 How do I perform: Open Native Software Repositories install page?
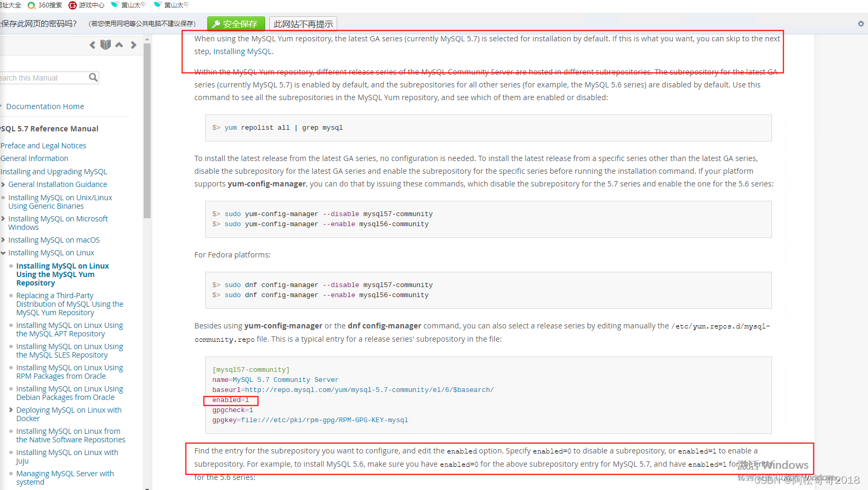tap(71, 435)
